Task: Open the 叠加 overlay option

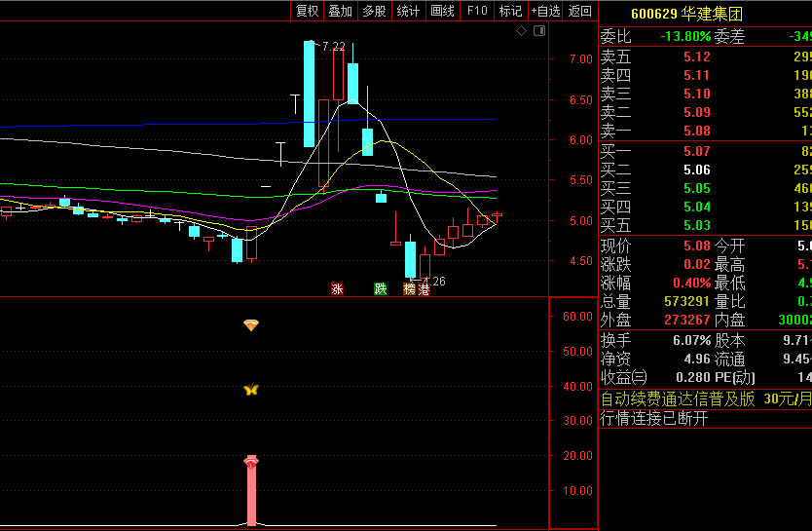Action: tap(341, 11)
